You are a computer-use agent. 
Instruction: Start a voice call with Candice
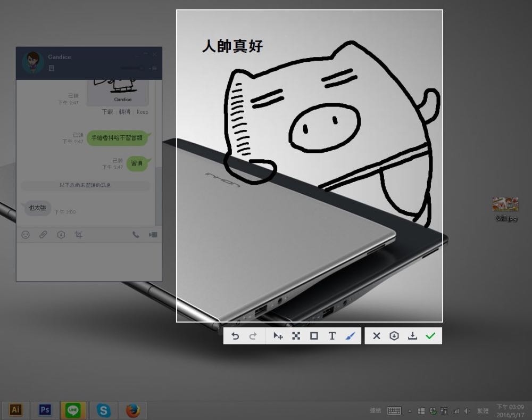pyautogui.click(x=136, y=235)
